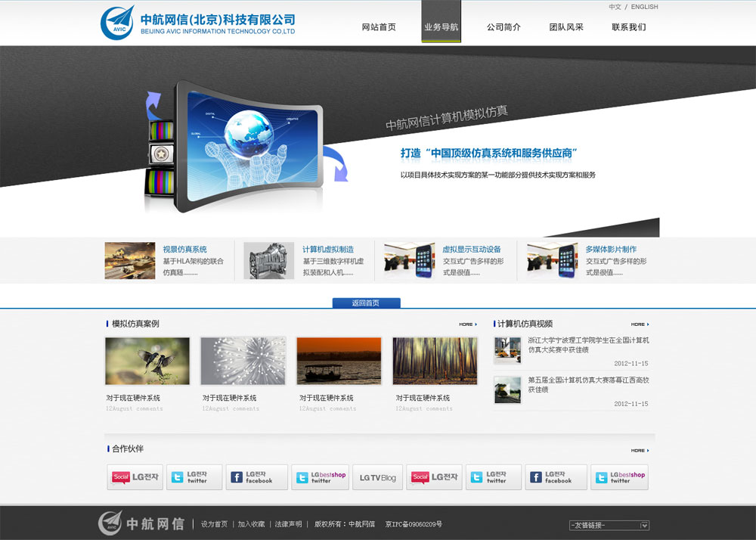The height and width of the screenshot is (540, 756).
Task: Click the Twitter bird partner icon
Action: click(194, 477)
